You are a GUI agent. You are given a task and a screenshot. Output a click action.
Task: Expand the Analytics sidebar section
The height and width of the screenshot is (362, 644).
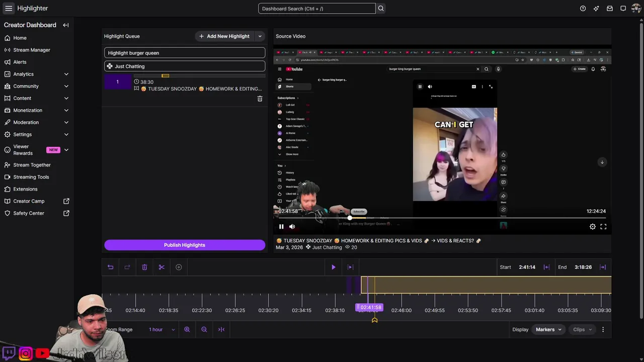point(66,74)
